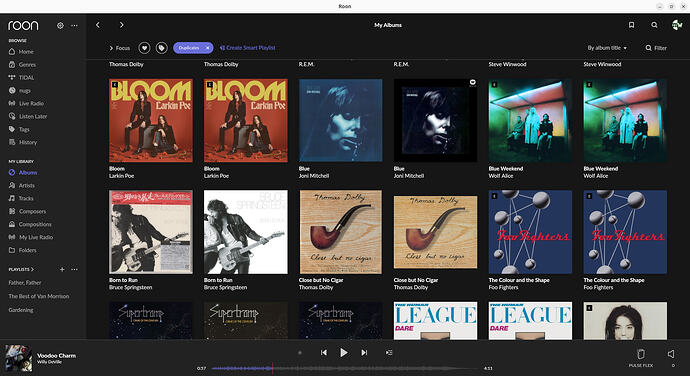Go back with the left arrow
This screenshot has width=690, height=376.
point(98,25)
